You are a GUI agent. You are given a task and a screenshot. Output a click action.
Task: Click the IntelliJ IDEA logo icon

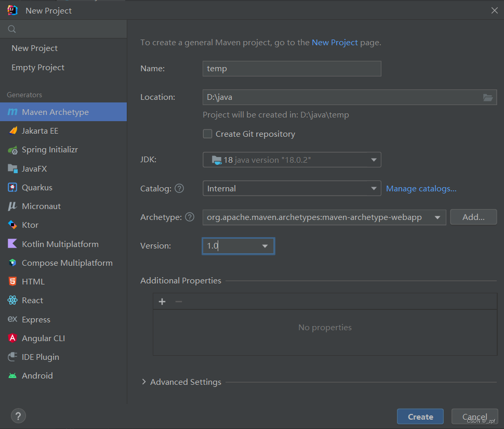(12, 10)
